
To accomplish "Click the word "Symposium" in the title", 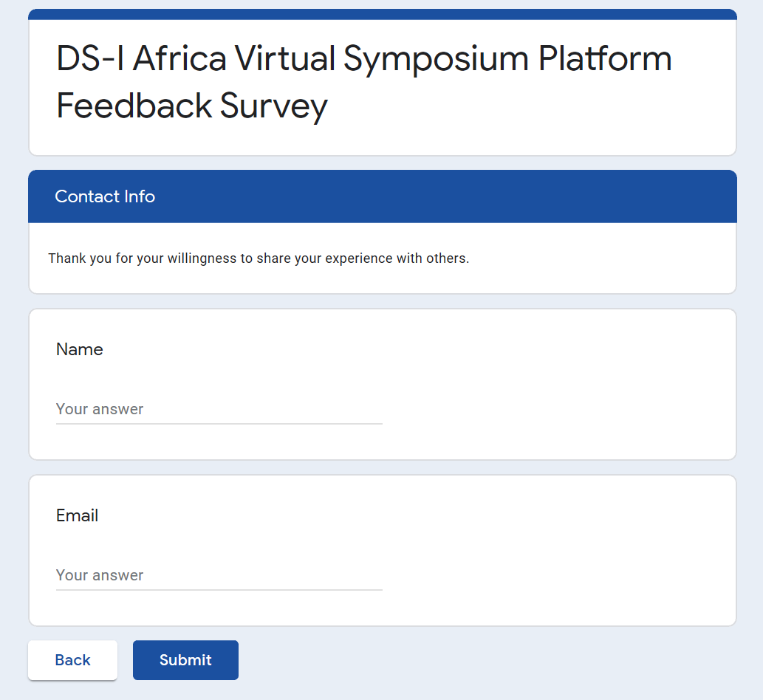I will click(x=437, y=59).
